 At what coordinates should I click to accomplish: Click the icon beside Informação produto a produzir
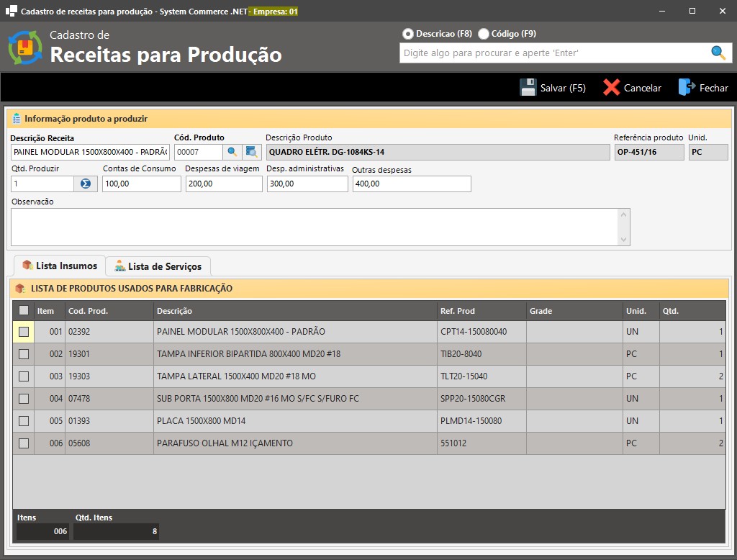click(16, 119)
